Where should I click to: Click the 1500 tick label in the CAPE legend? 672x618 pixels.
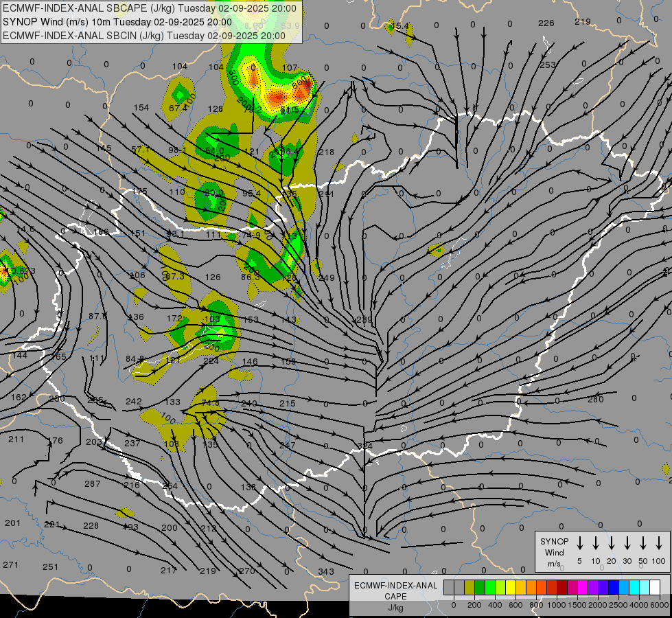577,605
